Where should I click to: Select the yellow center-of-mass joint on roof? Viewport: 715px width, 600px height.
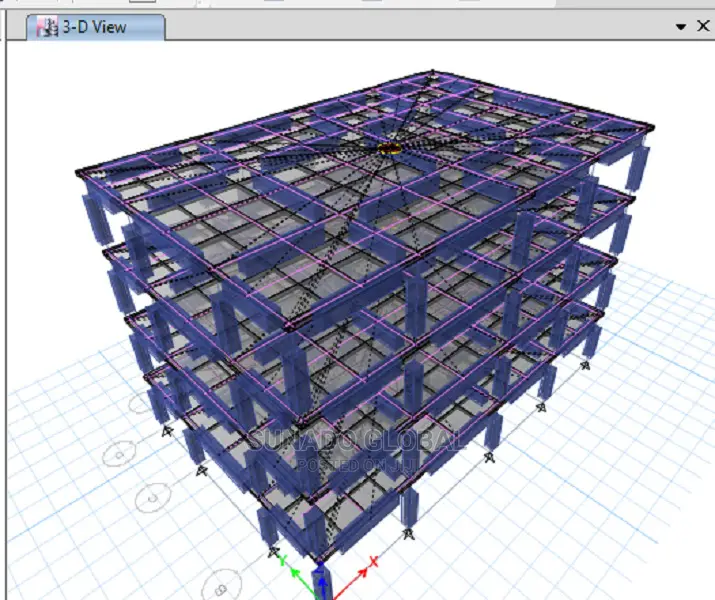coord(390,148)
